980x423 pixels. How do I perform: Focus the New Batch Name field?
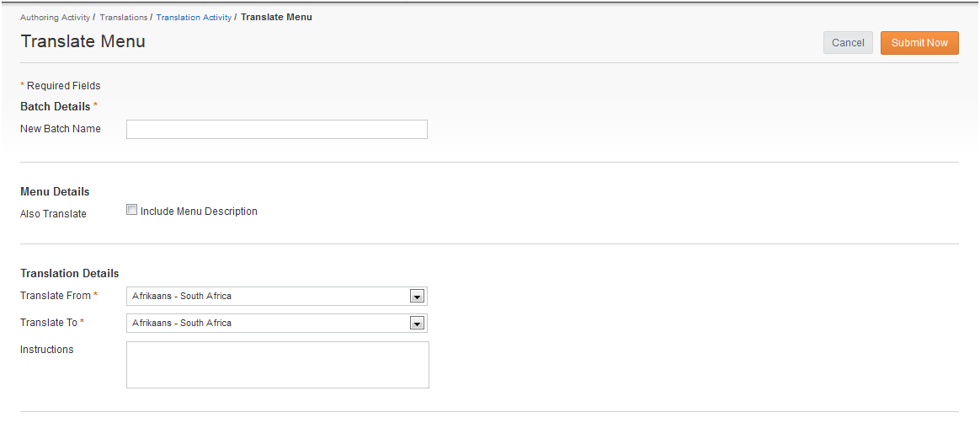pos(277,129)
